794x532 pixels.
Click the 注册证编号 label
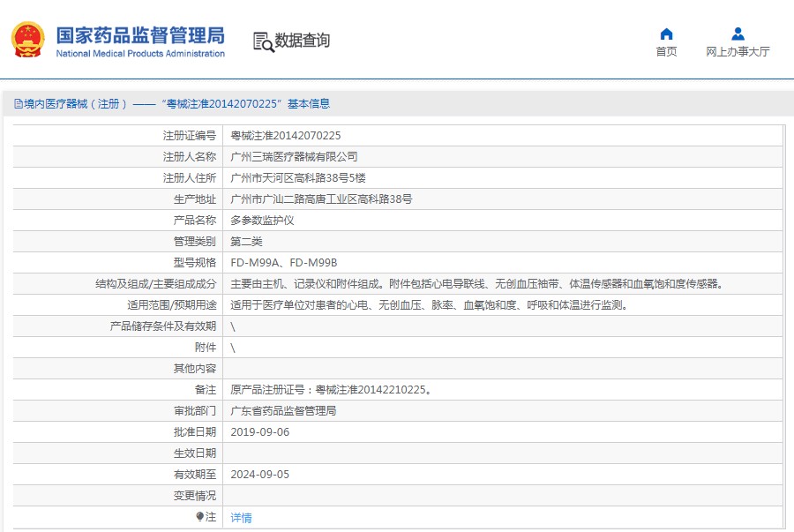(x=190, y=136)
